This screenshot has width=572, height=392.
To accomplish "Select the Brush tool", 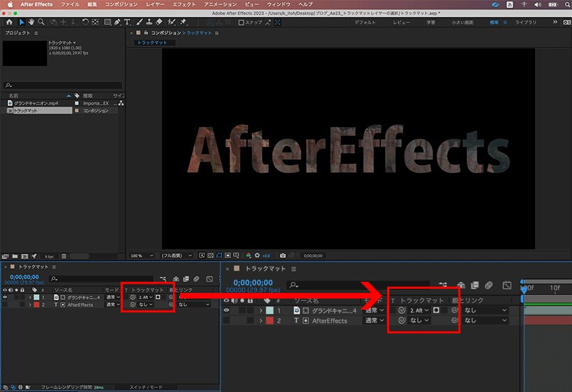I will 139,22.
